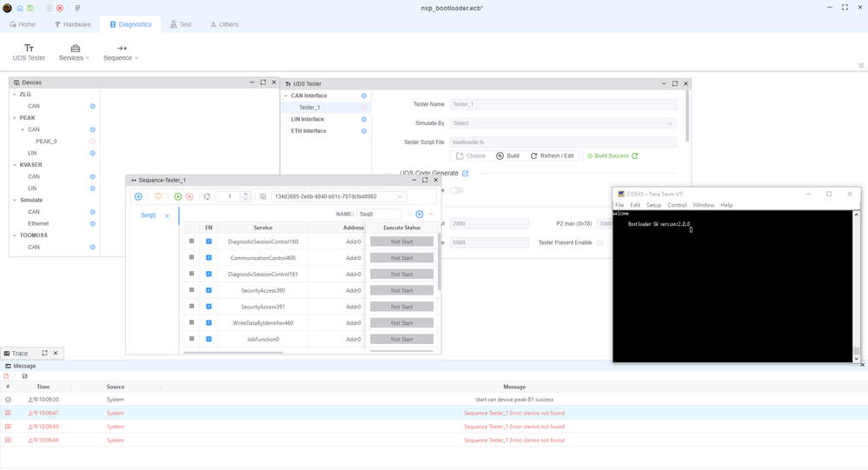
Task: Click the device-select icon left of the ID dropdown
Action: 263,196
